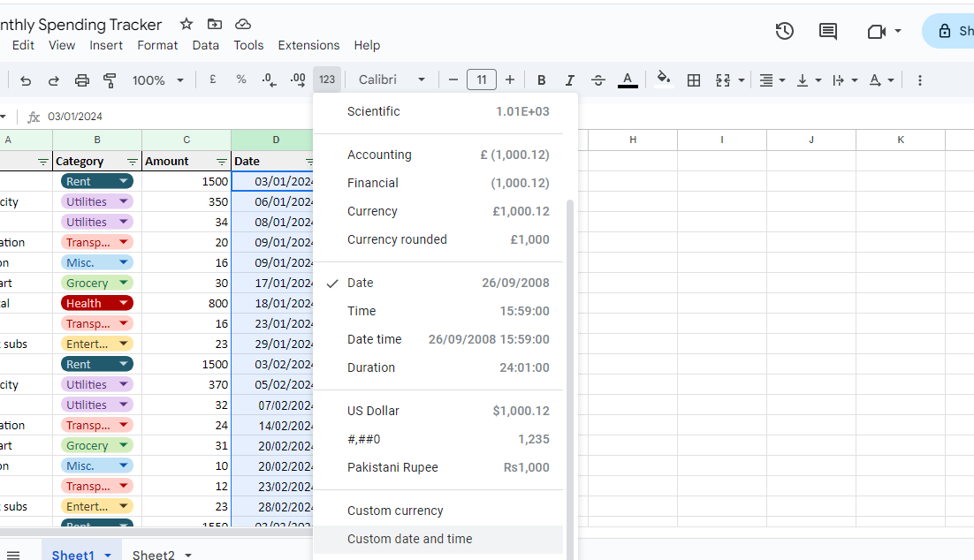
Task: Open Custom currency option
Action: [438, 511]
